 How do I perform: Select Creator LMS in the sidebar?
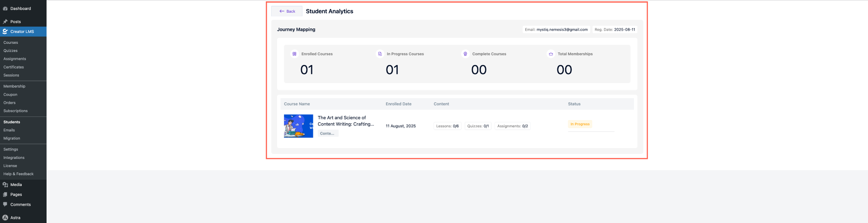coord(23,32)
